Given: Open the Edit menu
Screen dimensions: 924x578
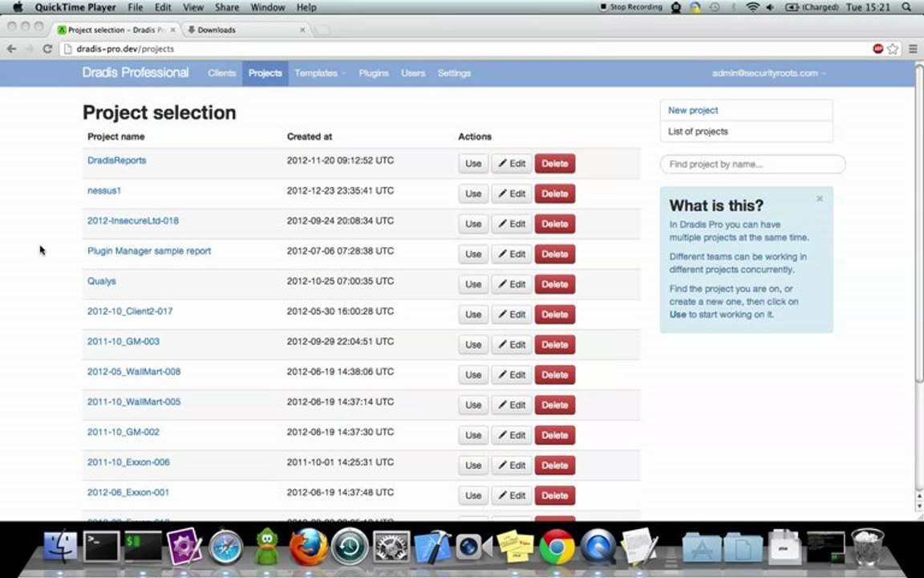Looking at the screenshot, I should click(x=163, y=7).
